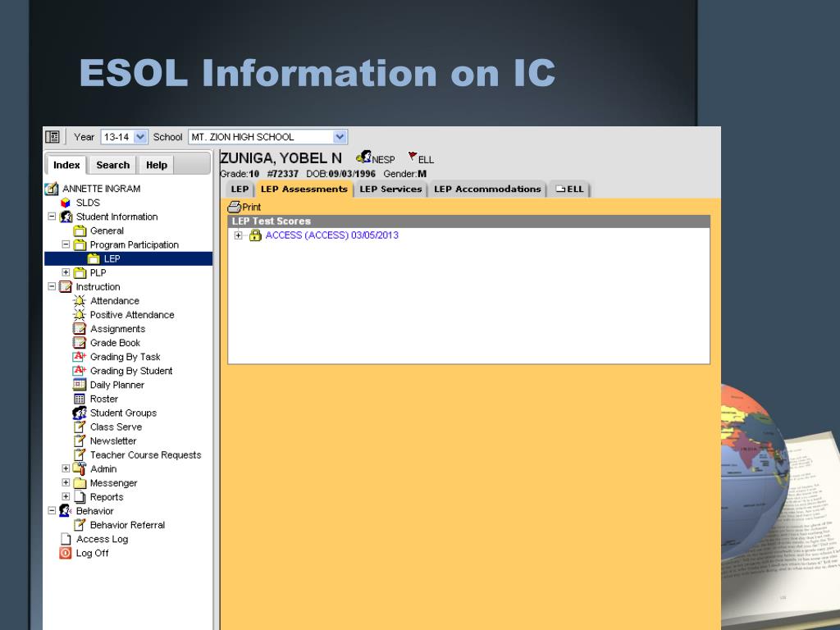Select the highlighted LEP tree item
Image resolution: width=840 pixels, height=630 pixels.
(129, 258)
